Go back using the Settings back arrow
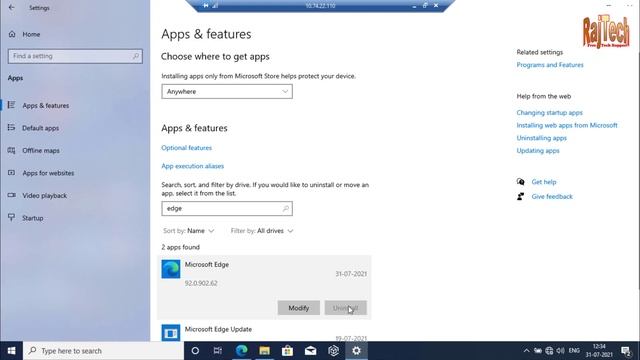640x360 pixels. coord(11,7)
